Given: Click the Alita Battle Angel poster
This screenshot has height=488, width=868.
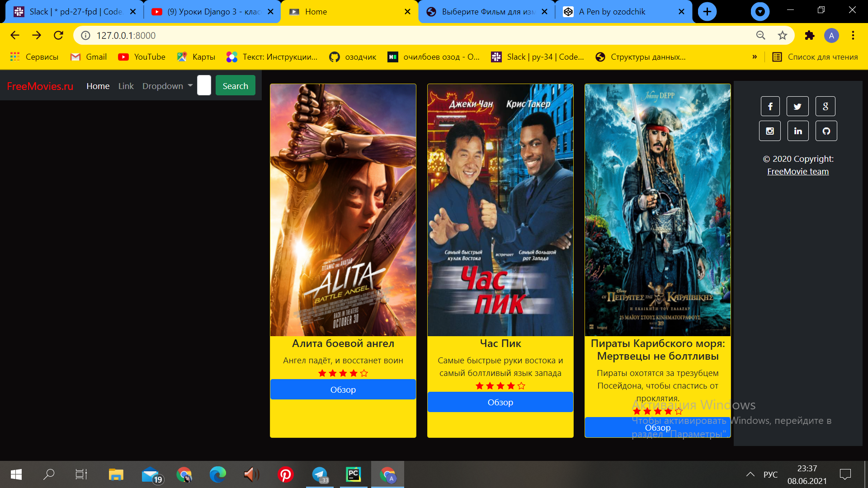Looking at the screenshot, I should [343, 210].
